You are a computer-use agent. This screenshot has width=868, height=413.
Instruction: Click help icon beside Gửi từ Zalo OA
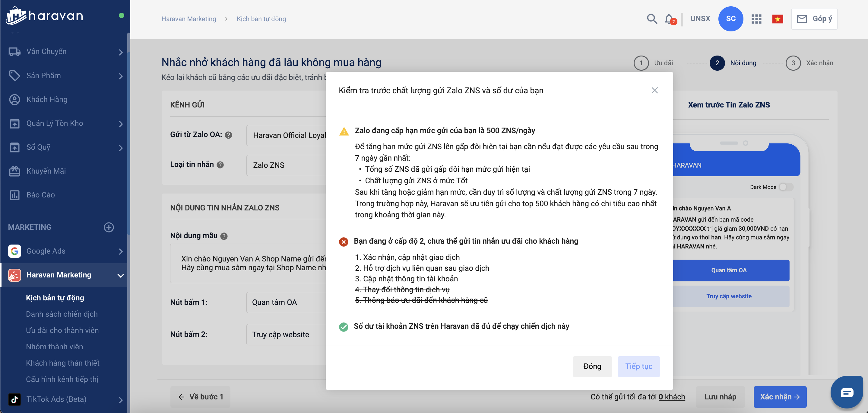click(228, 135)
